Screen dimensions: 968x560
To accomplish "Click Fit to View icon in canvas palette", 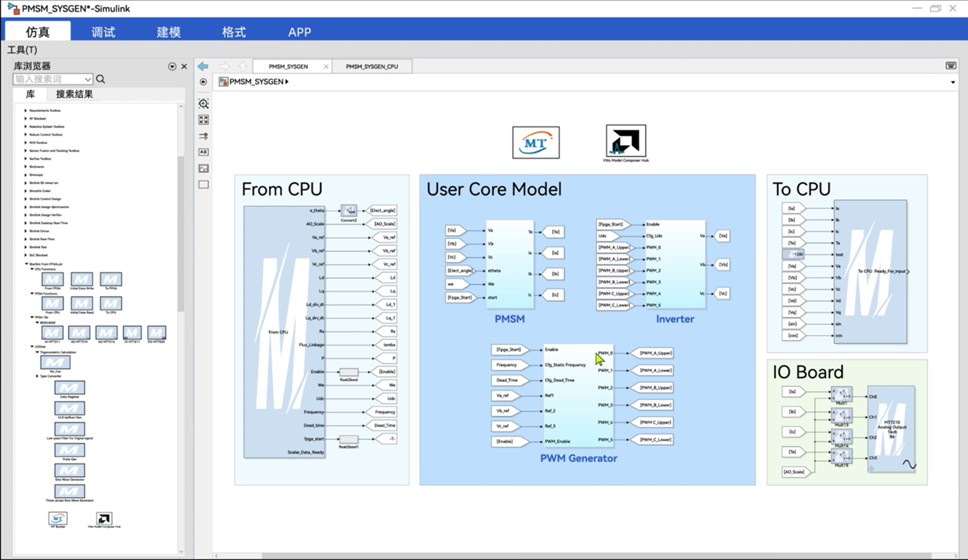I will click(x=203, y=120).
